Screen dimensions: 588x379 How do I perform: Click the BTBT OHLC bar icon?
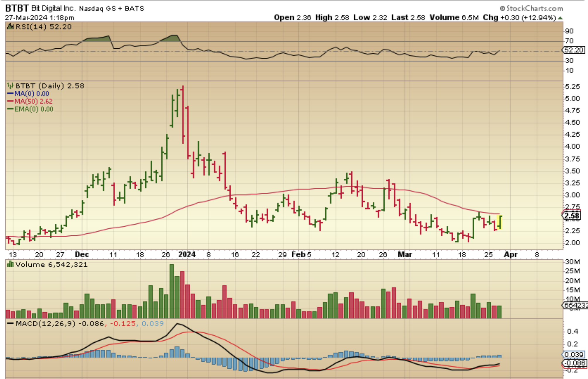pos(11,86)
